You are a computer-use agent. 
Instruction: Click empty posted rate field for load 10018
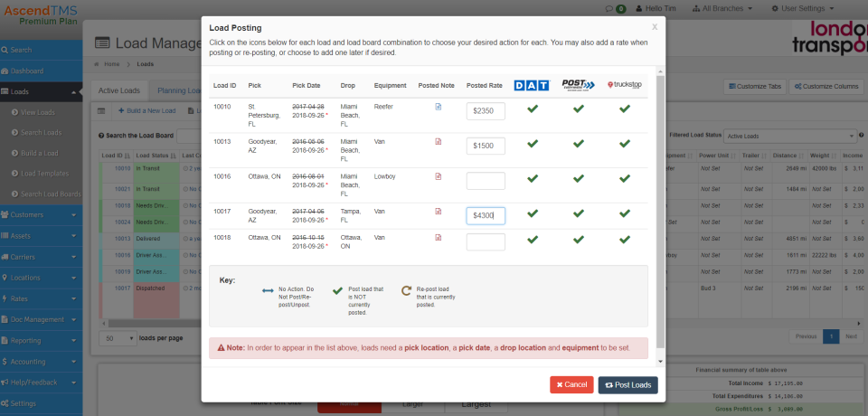coord(486,242)
